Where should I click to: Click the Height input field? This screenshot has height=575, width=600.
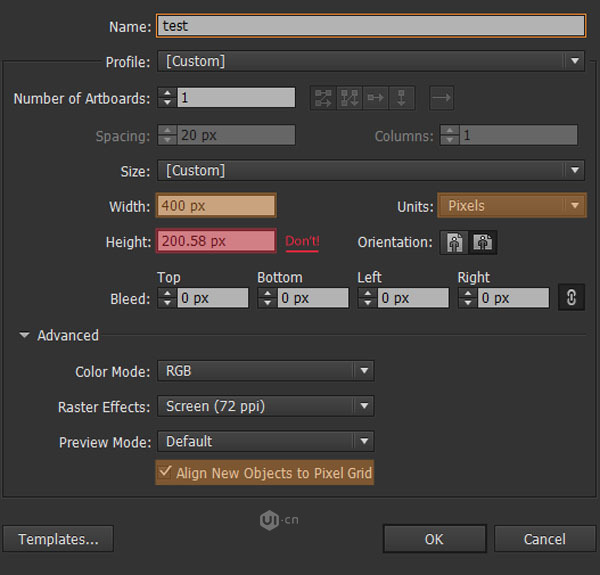click(216, 241)
